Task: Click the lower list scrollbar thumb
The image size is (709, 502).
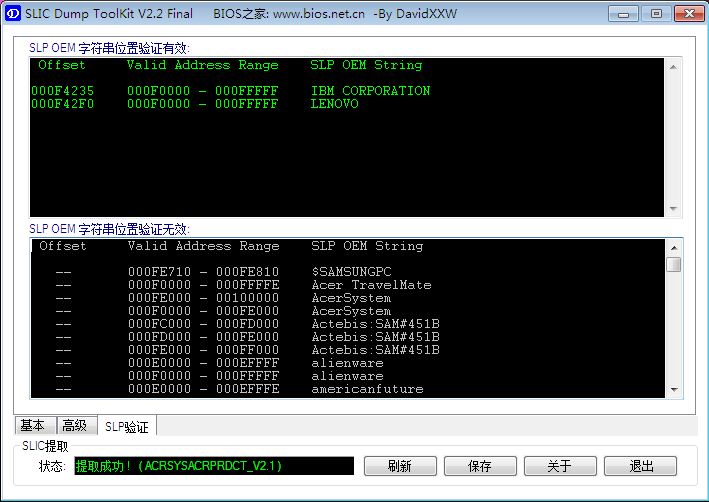Action: pyautogui.click(x=674, y=264)
